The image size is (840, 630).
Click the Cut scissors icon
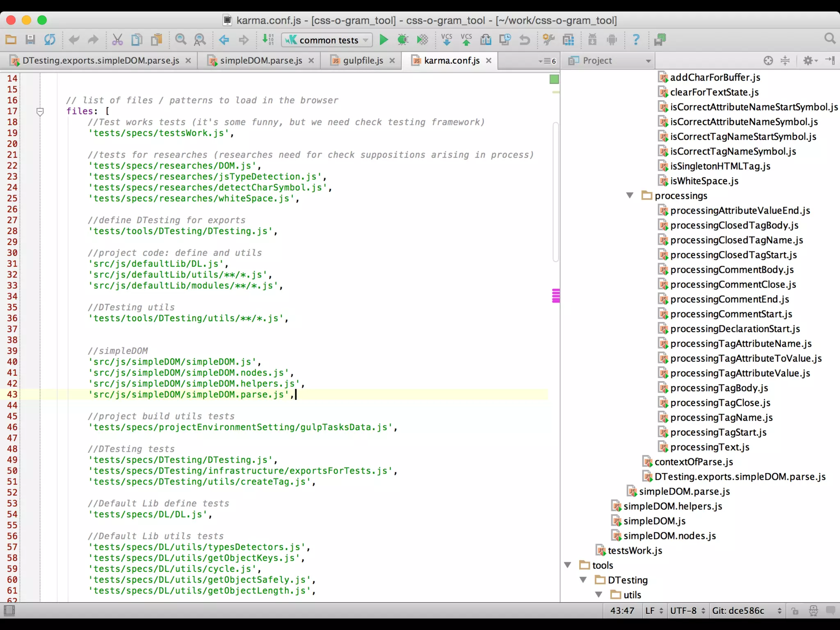pyautogui.click(x=117, y=40)
